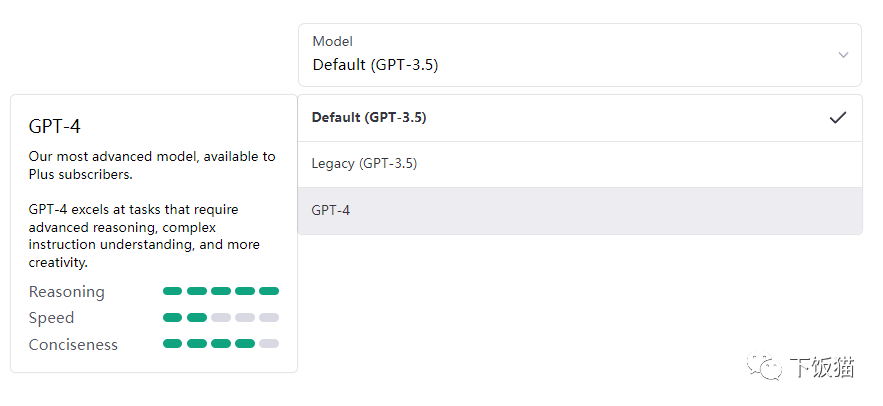The width and height of the screenshot is (883, 406).
Task: Click the GPT-4 heading in info card
Action: [55, 126]
